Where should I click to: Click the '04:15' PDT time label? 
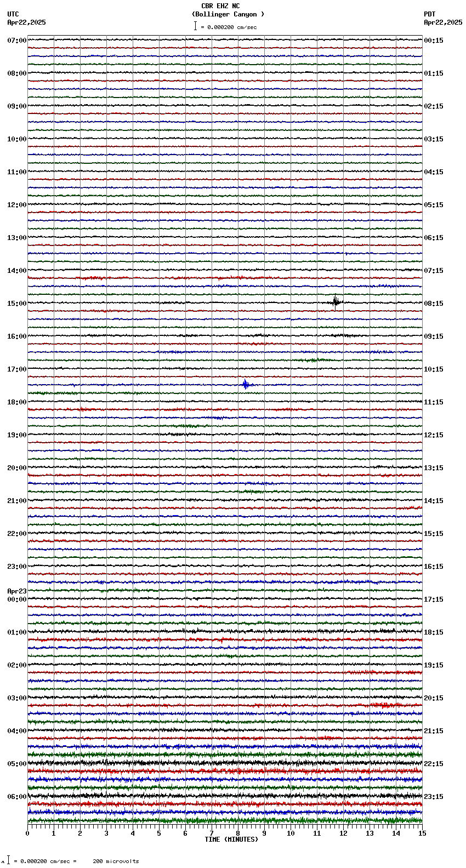(x=434, y=172)
